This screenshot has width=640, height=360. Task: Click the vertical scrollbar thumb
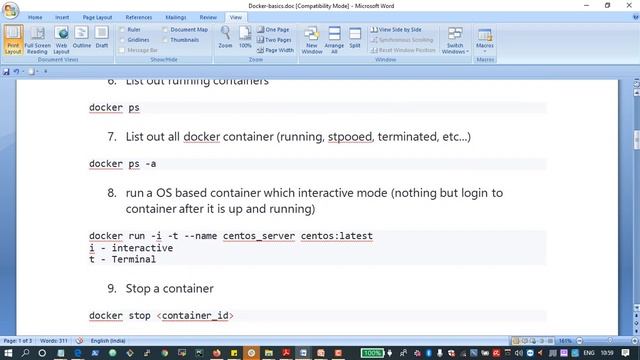pos(636,140)
